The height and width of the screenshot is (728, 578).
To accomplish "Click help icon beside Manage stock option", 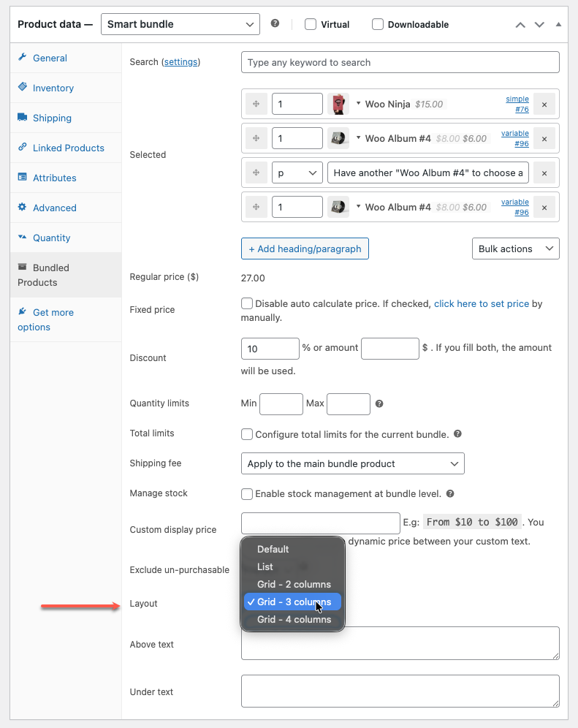I will tap(450, 493).
